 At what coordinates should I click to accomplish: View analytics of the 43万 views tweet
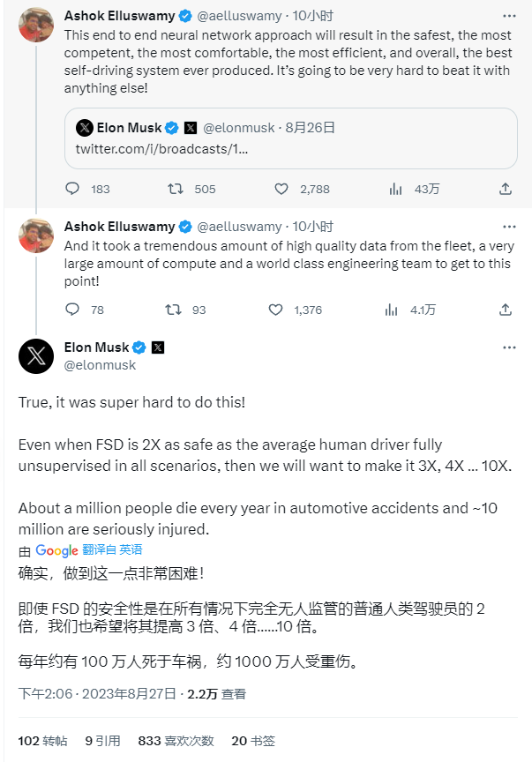(396, 189)
